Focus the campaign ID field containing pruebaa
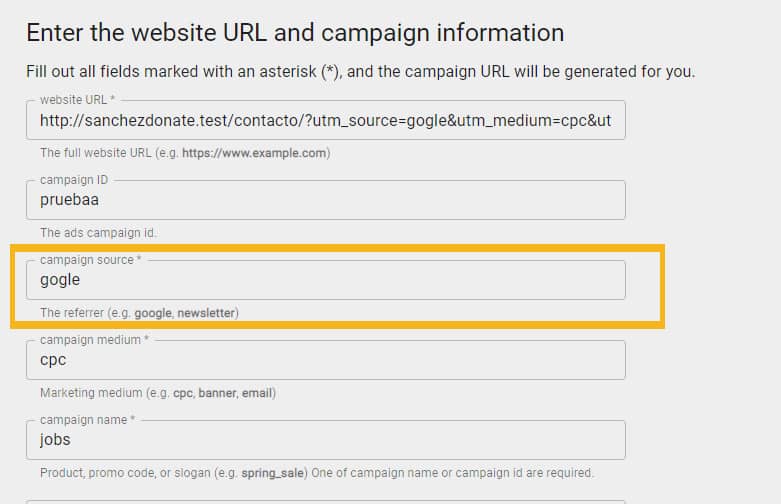Screen dimensions: 781x504 click(325, 201)
